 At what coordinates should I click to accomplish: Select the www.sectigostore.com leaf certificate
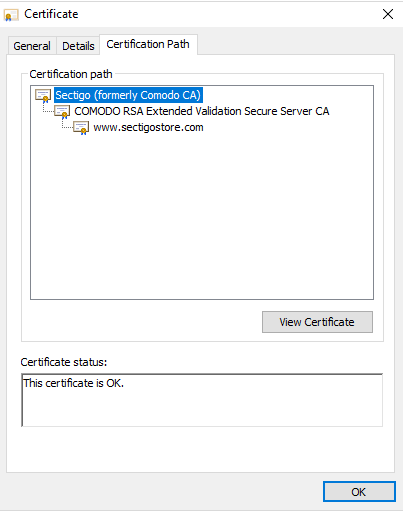(x=148, y=127)
